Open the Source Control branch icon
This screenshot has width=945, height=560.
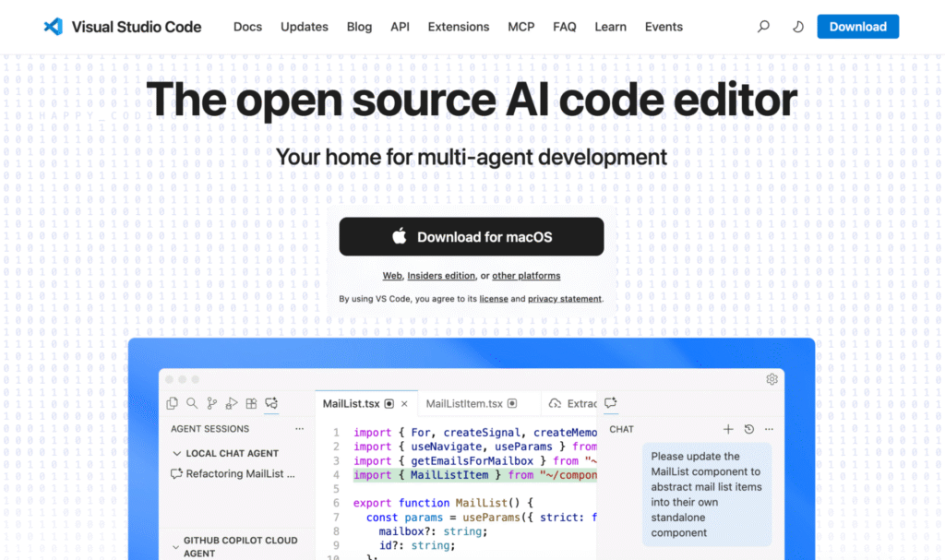[x=211, y=403]
